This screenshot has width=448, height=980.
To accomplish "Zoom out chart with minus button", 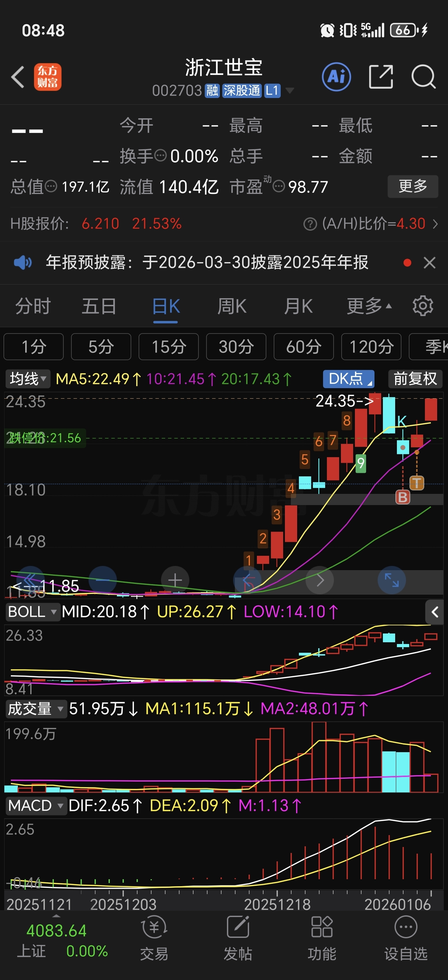I will click(103, 580).
